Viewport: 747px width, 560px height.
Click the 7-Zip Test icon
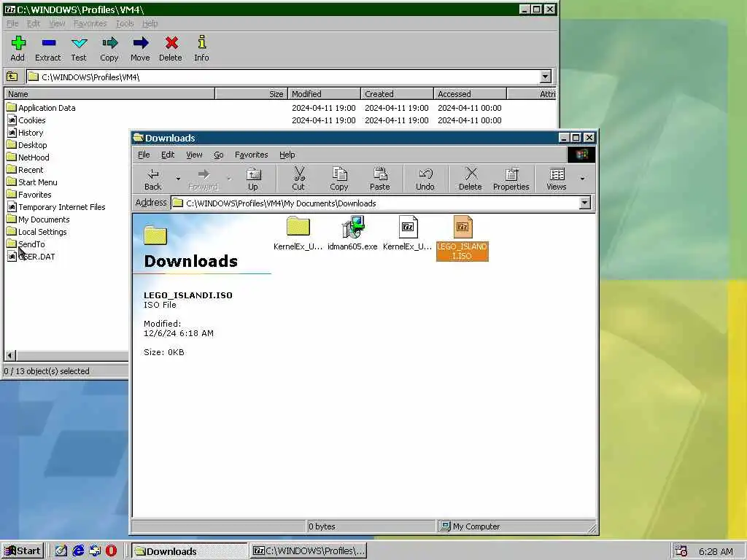point(79,43)
